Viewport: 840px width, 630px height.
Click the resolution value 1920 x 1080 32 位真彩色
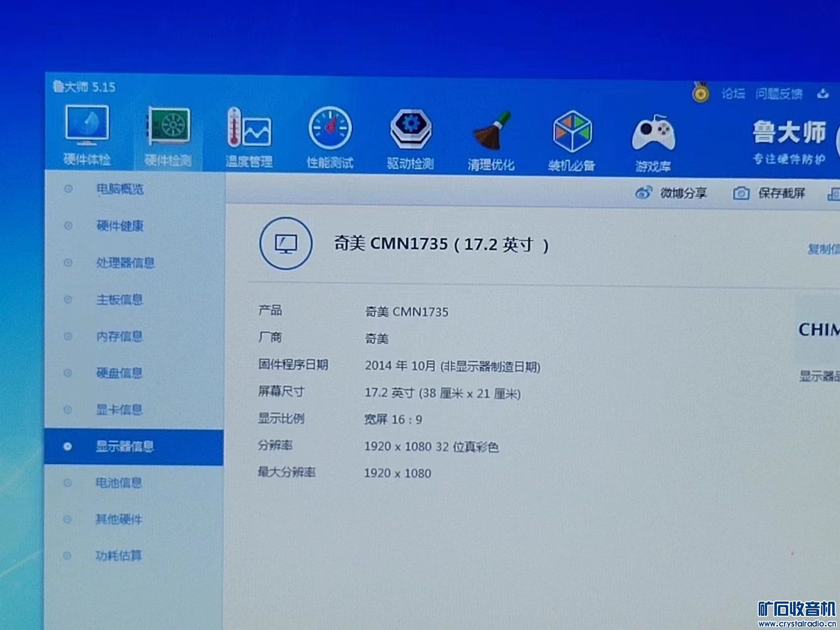coord(431,446)
